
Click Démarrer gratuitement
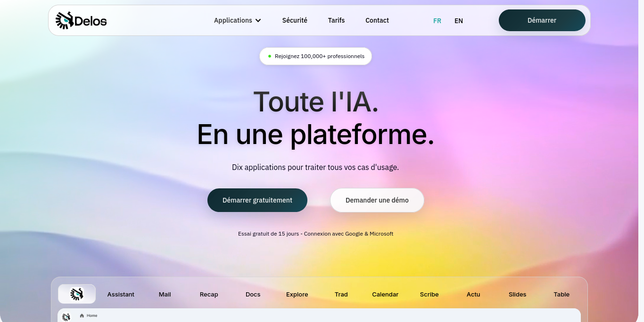tap(257, 200)
